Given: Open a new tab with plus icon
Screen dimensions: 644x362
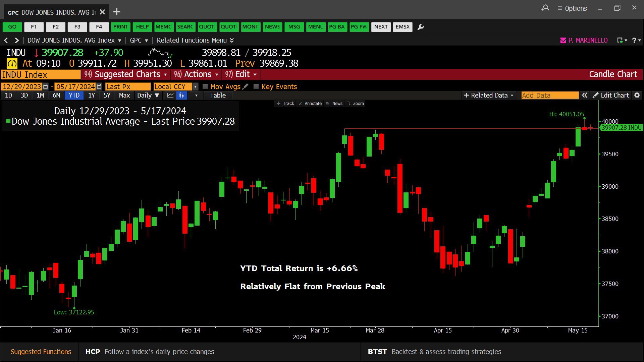Looking at the screenshot, I should (x=116, y=12).
